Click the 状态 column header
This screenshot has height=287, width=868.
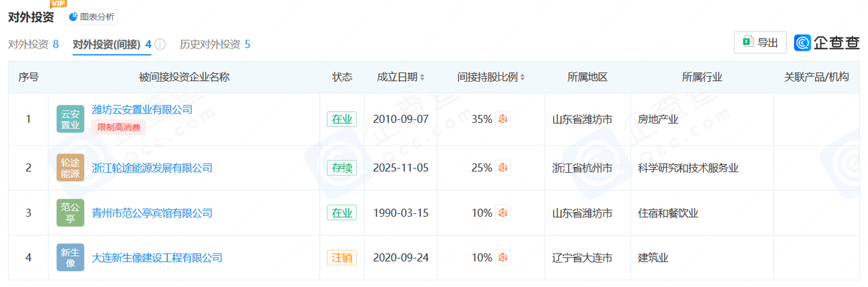pyautogui.click(x=342, y=77)
